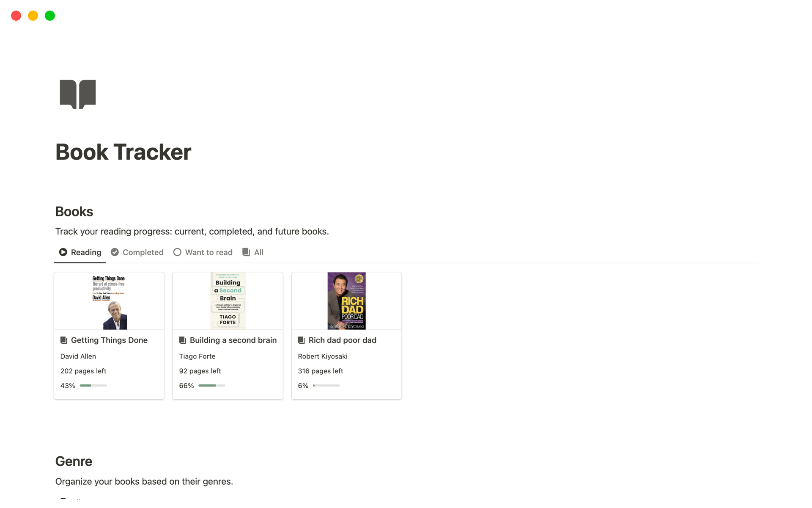Screen dimensions: 812x508
Task: Open the Getting Things Done book entry
Action: click(x=109, y=340)
